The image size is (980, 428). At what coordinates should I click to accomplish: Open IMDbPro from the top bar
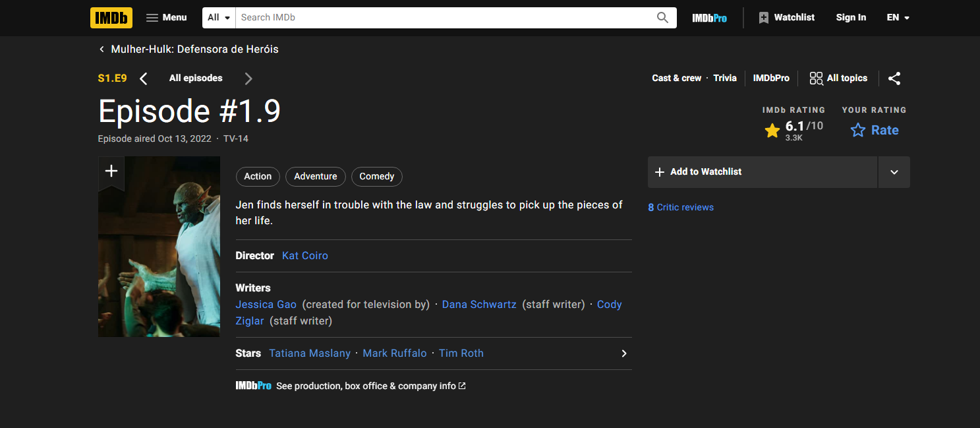tap(709, 18)
